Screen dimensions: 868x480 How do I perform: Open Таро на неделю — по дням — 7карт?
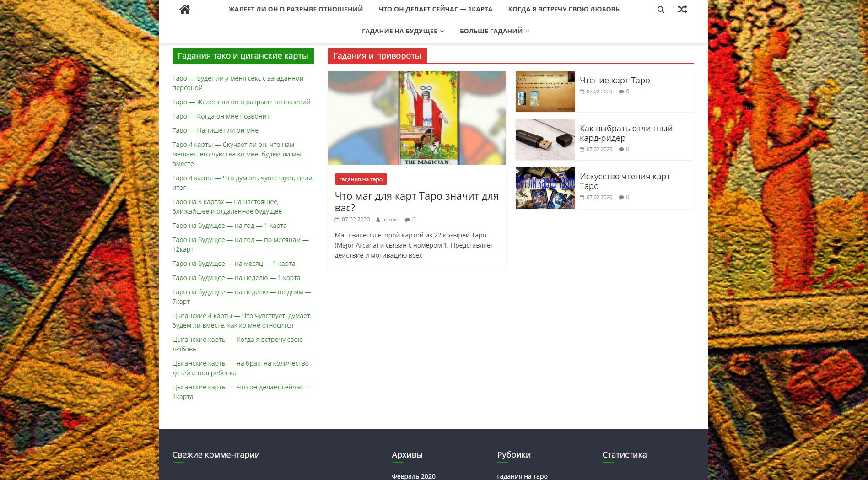(242, 297)
